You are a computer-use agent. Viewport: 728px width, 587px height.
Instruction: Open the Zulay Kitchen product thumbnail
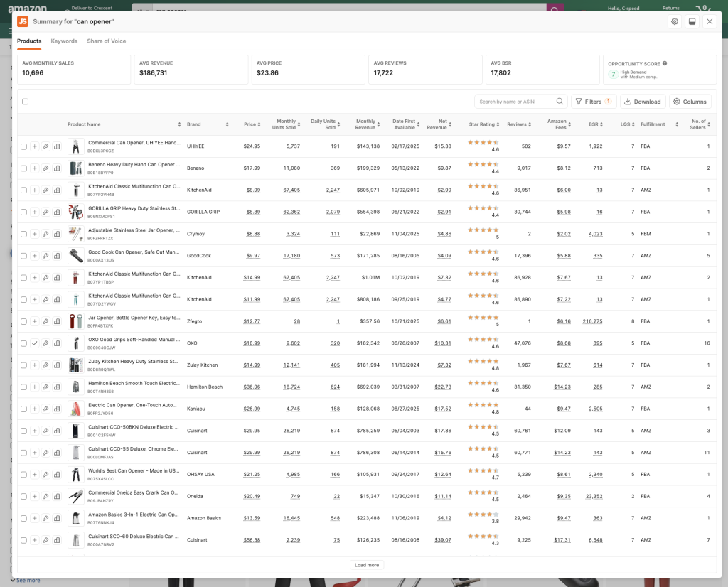click(x=76, y=365)
